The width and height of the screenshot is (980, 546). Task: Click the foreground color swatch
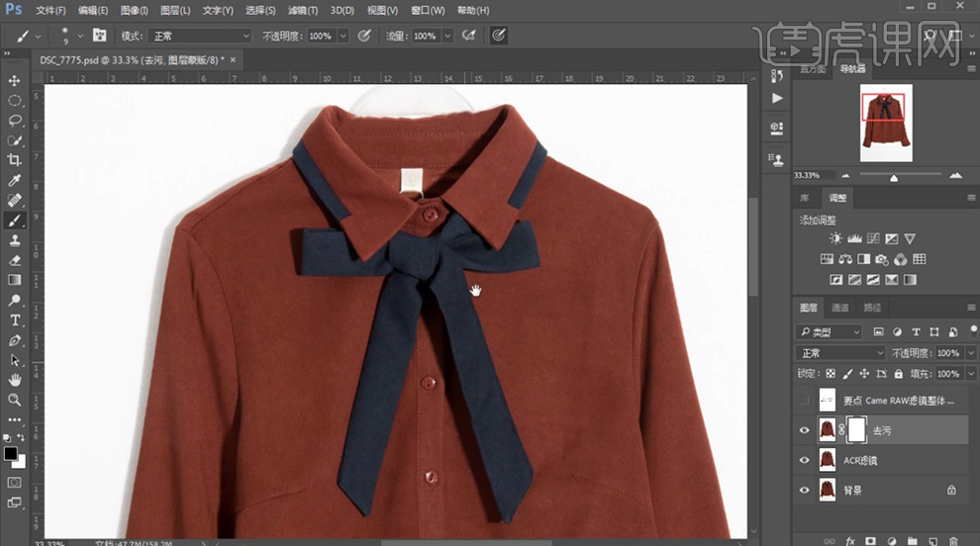(11, 454)
